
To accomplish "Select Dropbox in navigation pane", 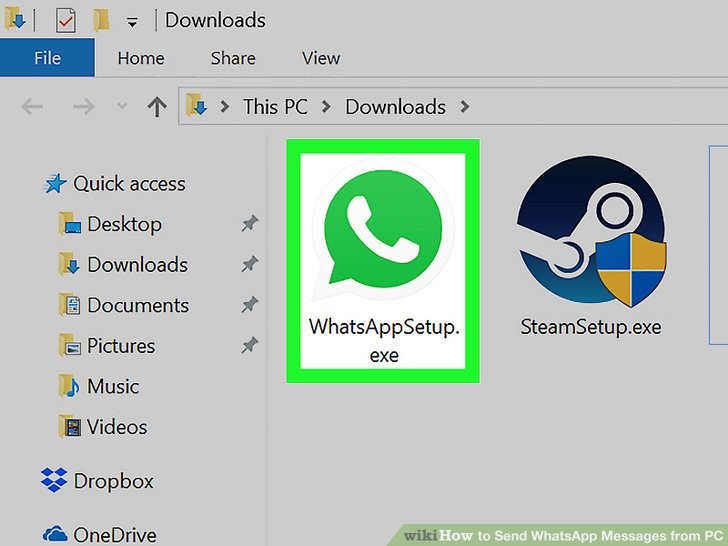I will [113, 481].
